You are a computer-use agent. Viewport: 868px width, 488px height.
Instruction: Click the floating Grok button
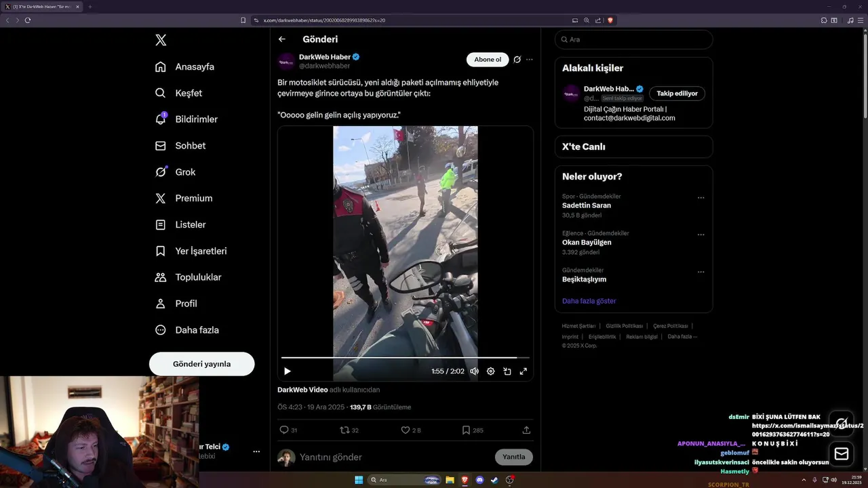[x=842, y=424]
